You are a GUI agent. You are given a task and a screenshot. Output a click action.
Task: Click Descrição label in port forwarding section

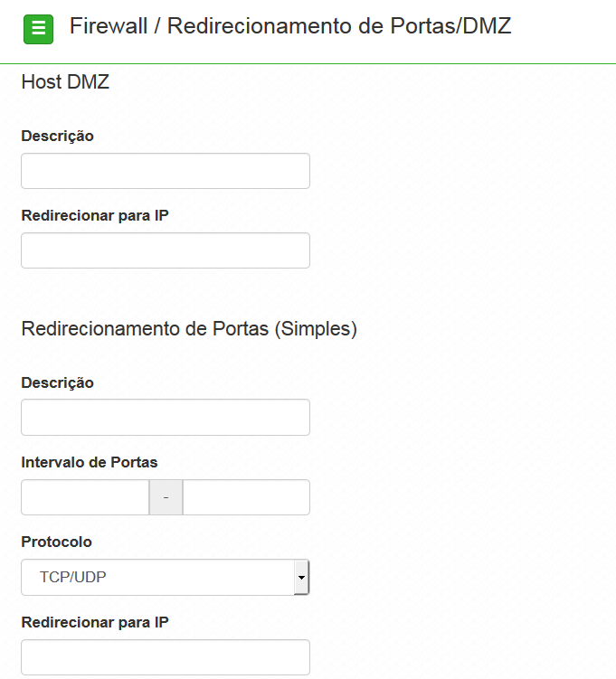[x=58, y=382]
